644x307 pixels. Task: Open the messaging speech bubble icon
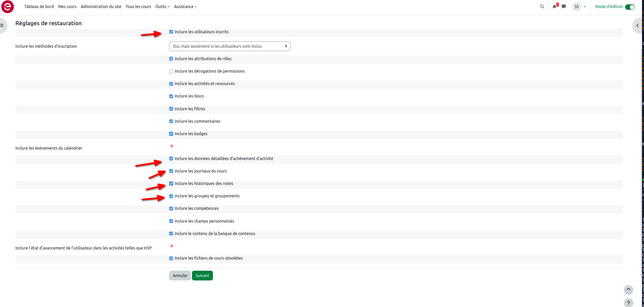[564, 7]
